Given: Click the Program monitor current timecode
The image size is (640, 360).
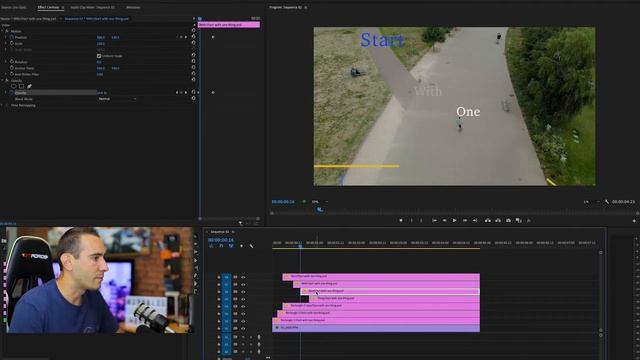Looking at the screenshot, I should [283, 202].
